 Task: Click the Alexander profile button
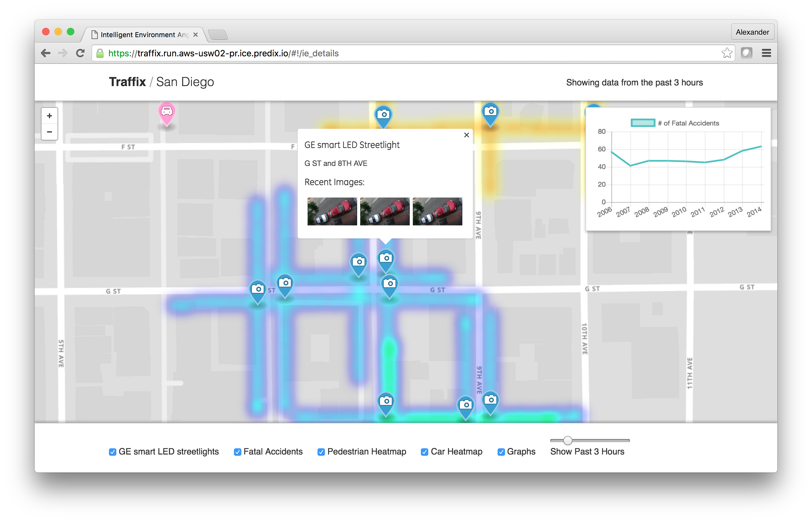(752, 32)
